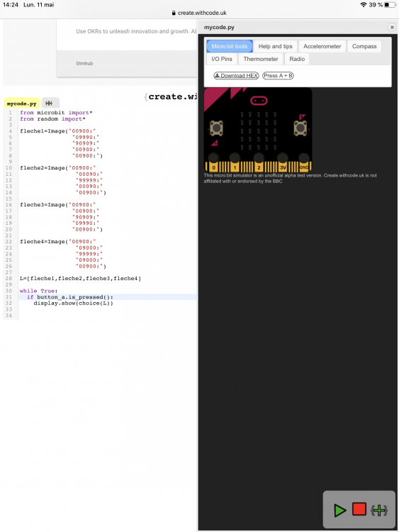The width and height of the screenshot is (399, 532).
Task: Click the Wi-Fi status icon
Action: 364,5
